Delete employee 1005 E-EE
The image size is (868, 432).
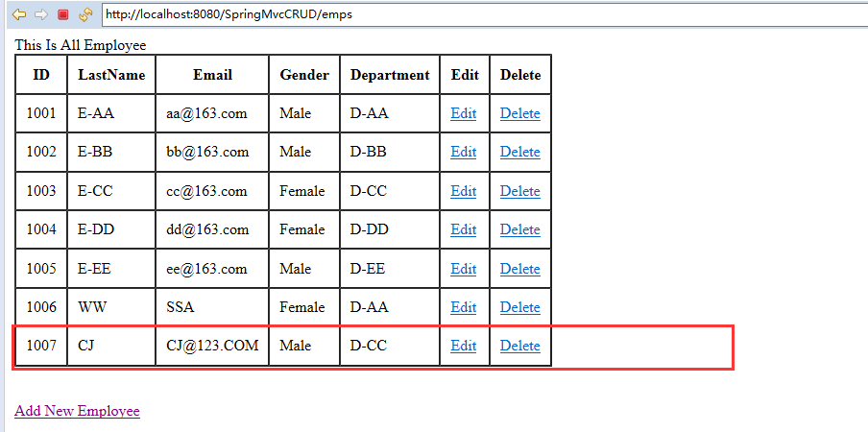point(519,269)
